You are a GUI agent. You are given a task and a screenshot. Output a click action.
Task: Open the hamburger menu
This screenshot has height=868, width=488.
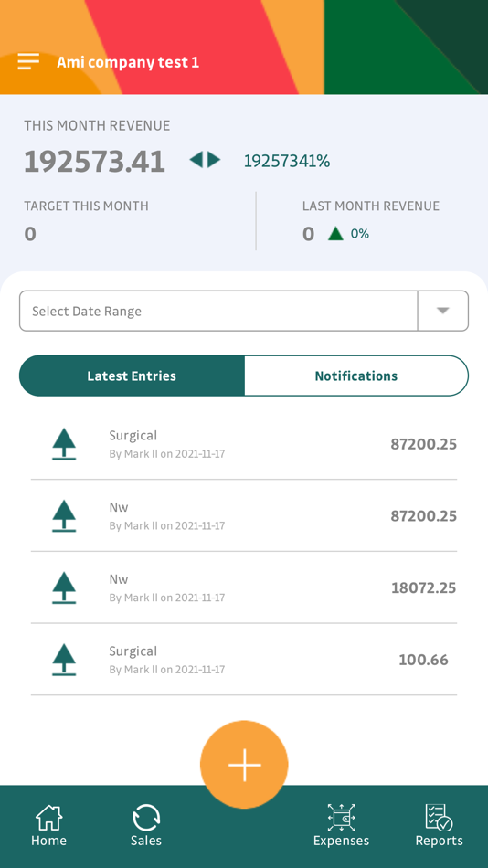click(x=28, y=61)
